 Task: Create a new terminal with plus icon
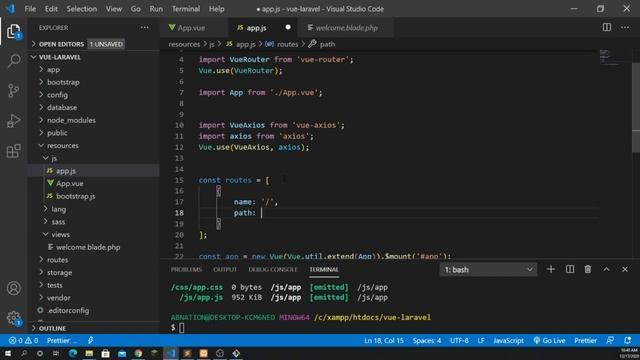tap(551, 269)
